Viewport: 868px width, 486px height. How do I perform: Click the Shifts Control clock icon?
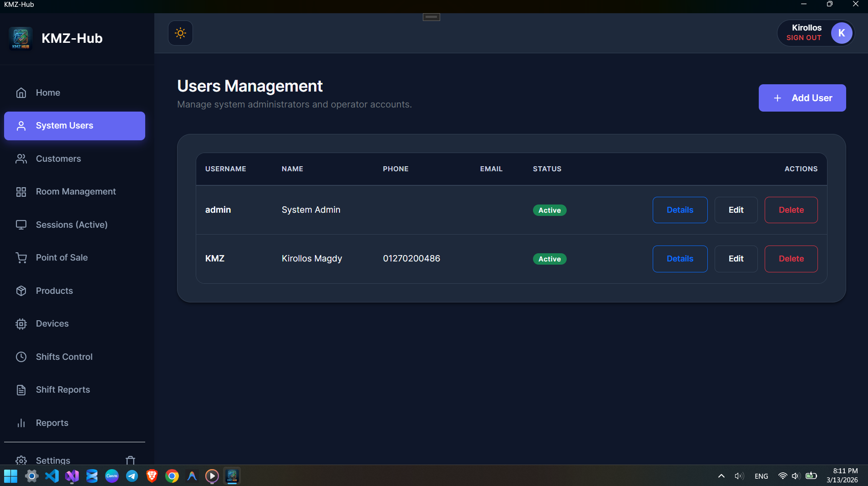click(x=21, y=357)
